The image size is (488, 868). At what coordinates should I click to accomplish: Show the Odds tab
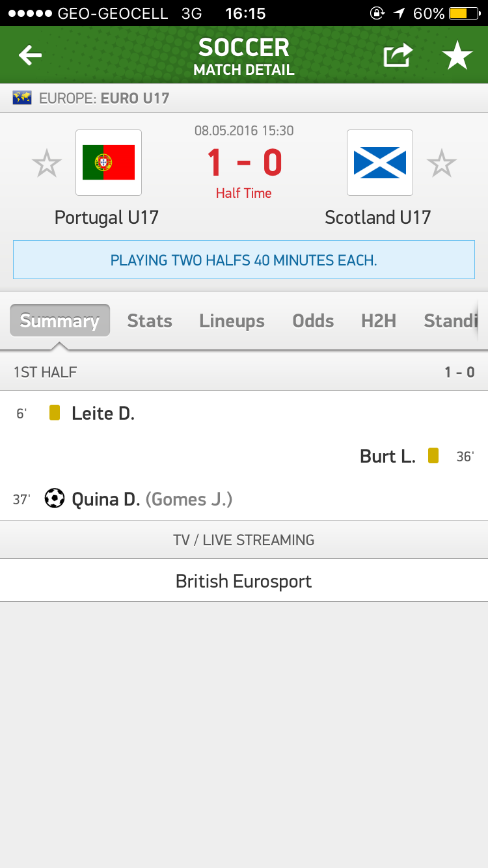tap(313, 321)
